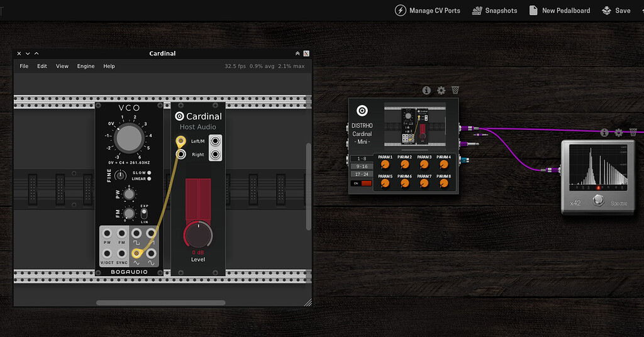Select parameter bank 1 - 8
This screenshot has width=644, height=337.
(x=362, y=158)
